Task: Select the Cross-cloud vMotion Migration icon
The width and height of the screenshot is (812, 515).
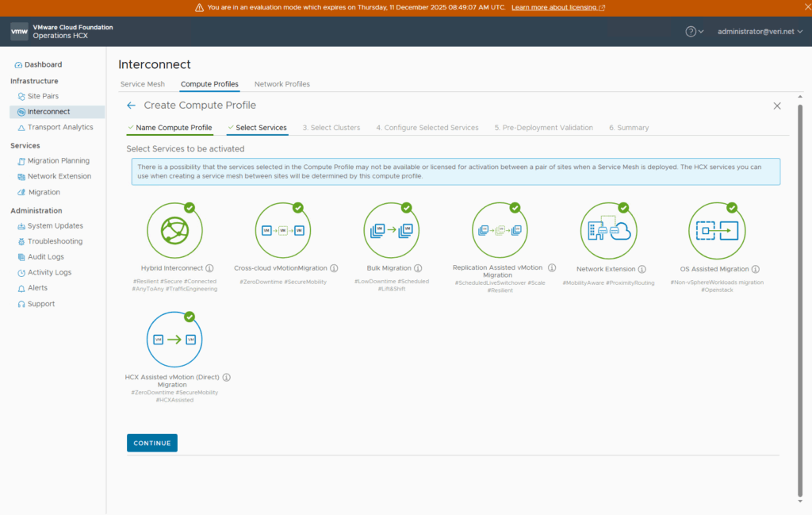Action: [283, 230]
